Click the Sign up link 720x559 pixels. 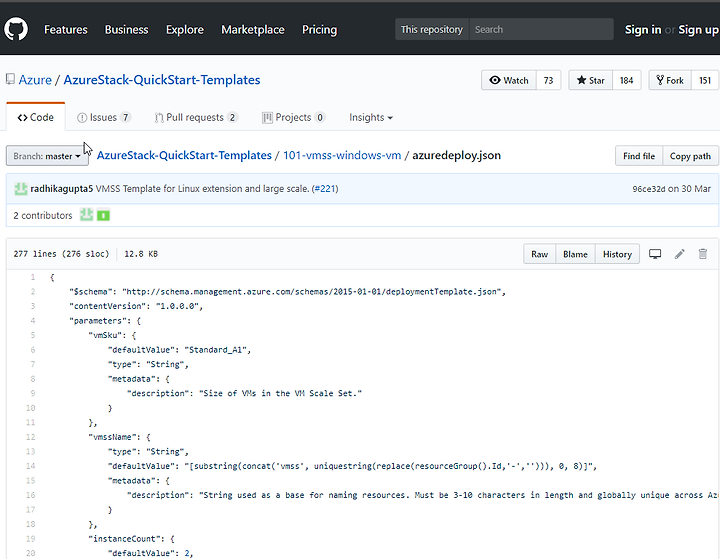698,29
